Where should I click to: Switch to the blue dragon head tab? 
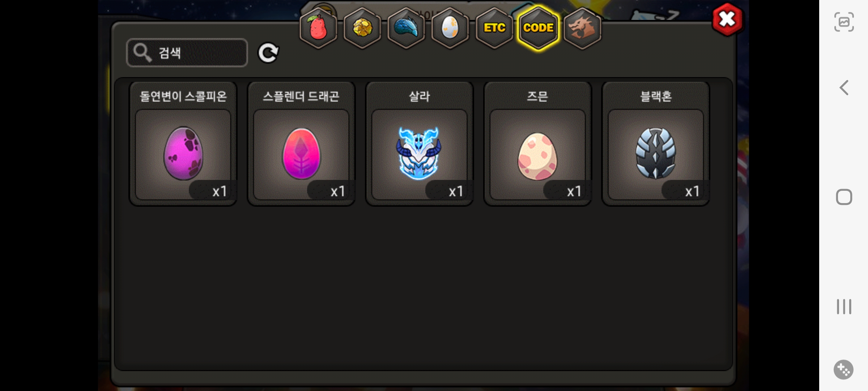click(406, 28)
